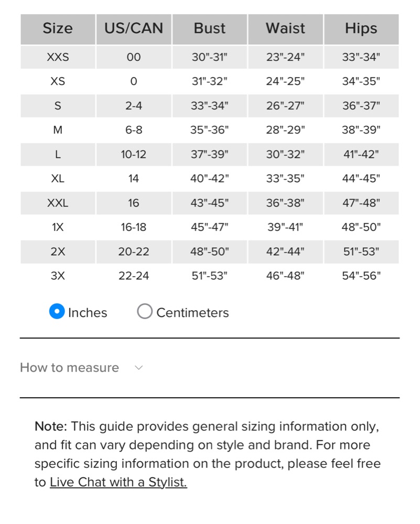Switch units to Centimeters radio button
Viewport: 420px width, 524px height.
click(x=145, y=311)
